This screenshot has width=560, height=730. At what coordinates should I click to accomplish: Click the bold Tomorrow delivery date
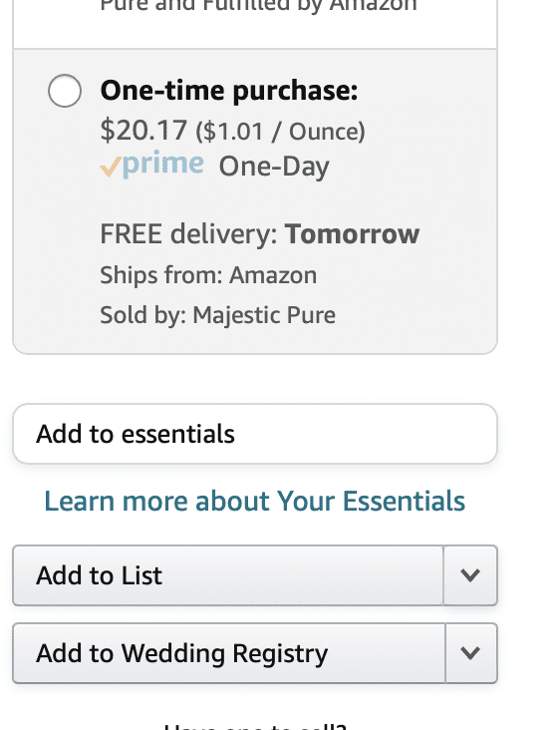tap(352, 233)
